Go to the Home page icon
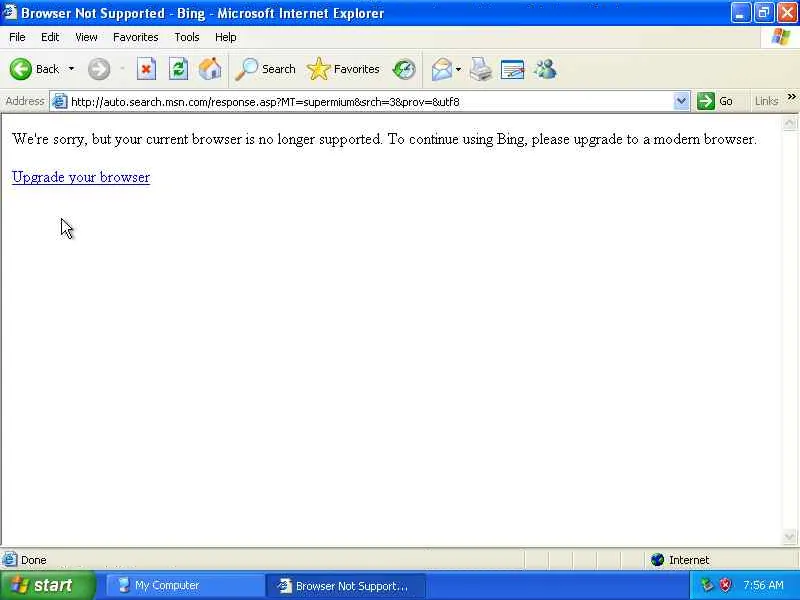 (210, 69)
